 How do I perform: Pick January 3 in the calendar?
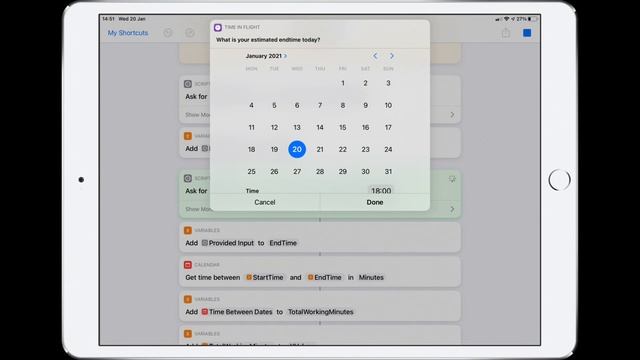388,83
